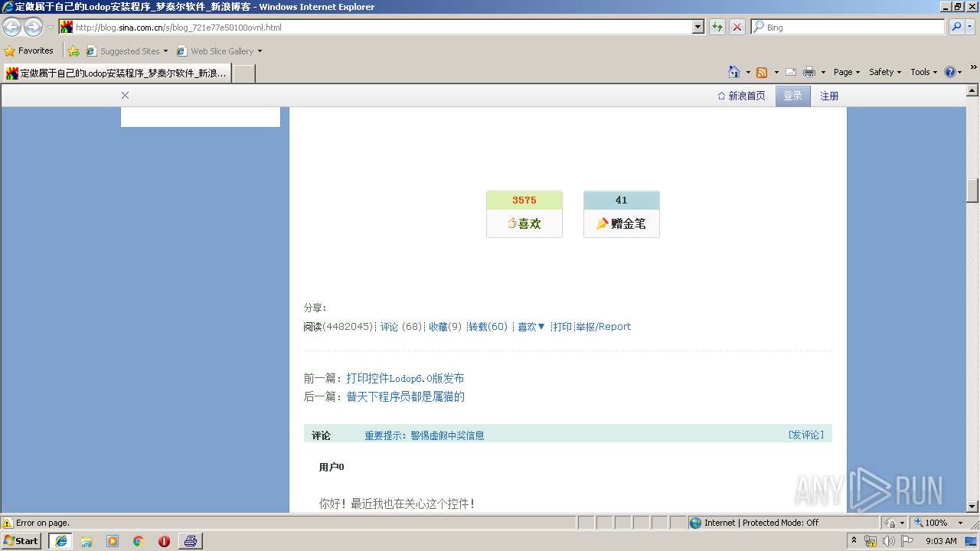Refresh the page with the green arrows icon

(717, 27)
